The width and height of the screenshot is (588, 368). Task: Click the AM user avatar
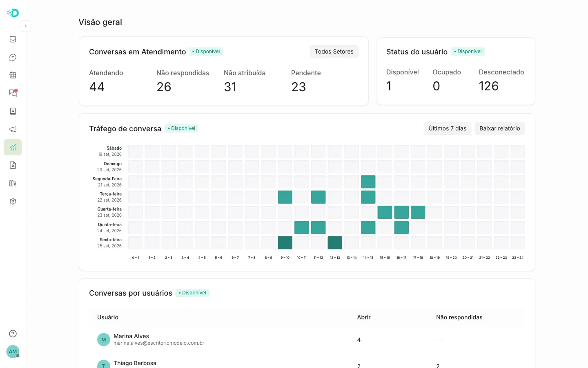pyautogui.click(x=13, y=352)
